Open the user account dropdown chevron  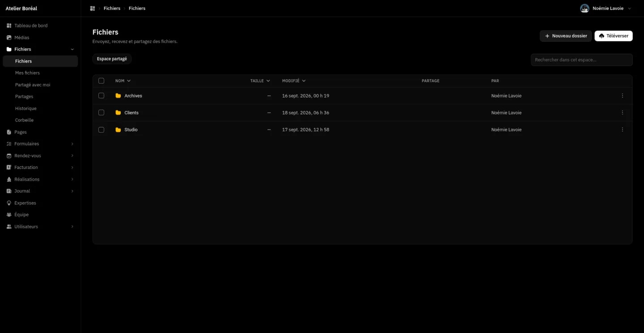click(x=630, y=8)
